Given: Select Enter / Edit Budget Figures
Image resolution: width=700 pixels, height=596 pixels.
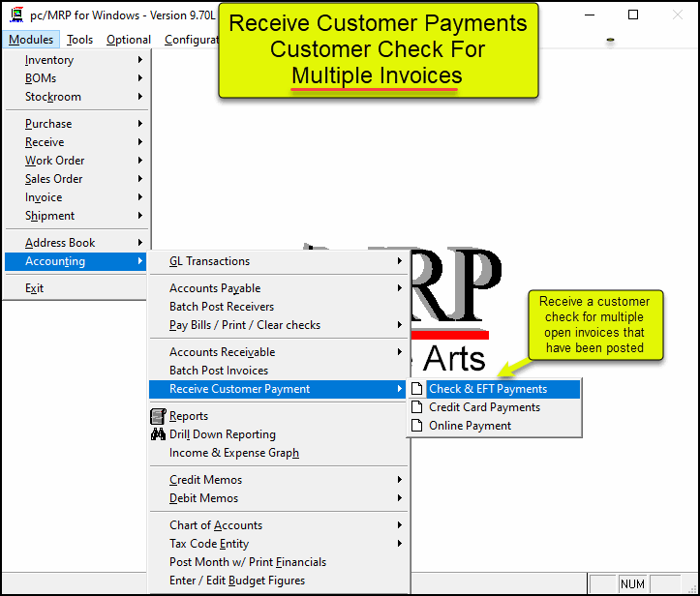Looking at the screenshot, I should (237, 581).
